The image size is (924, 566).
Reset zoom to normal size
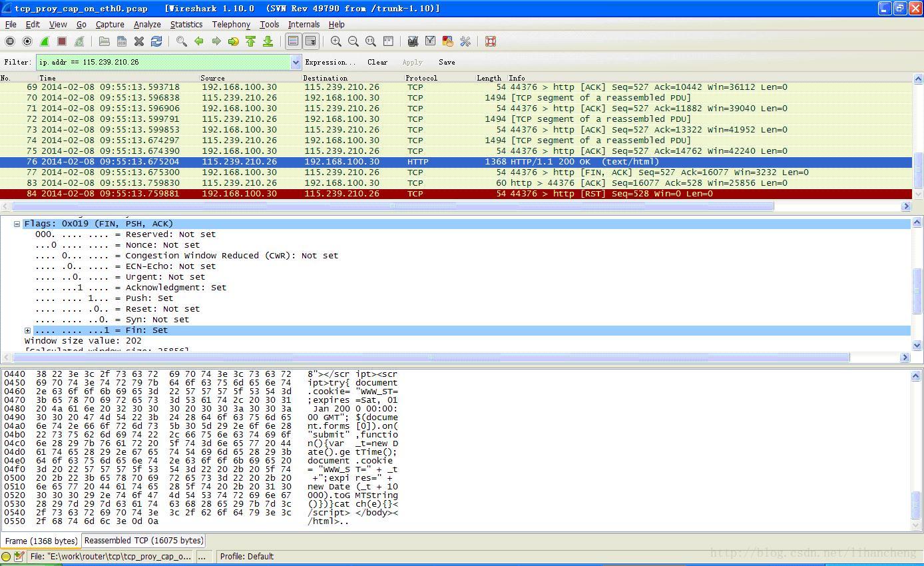[371, 41]
